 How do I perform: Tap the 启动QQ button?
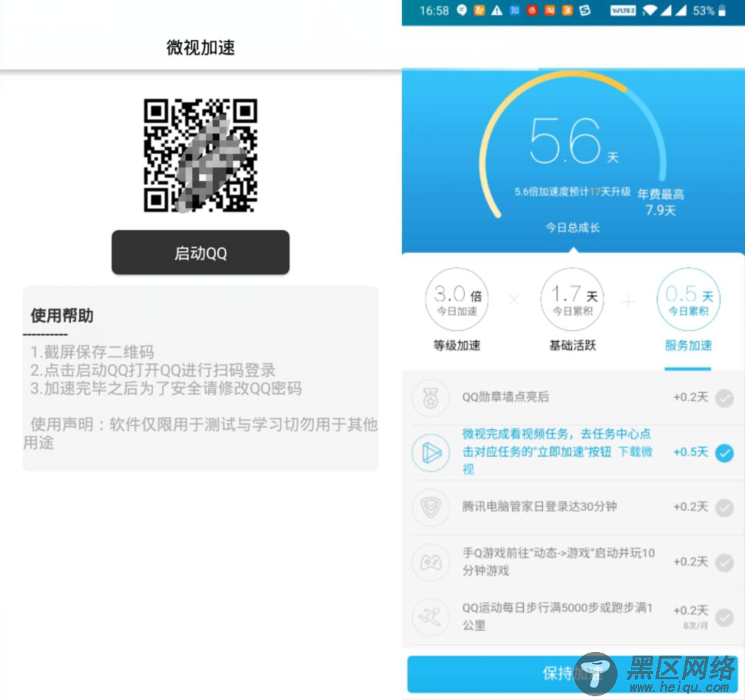coord(200,252)
